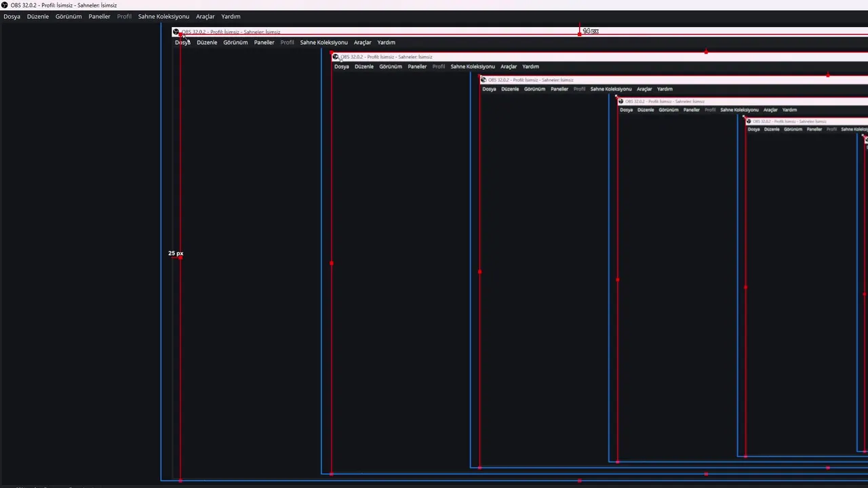
Task: Open the Dosya menu in the main menu bar
Action: tap(12, 16)
